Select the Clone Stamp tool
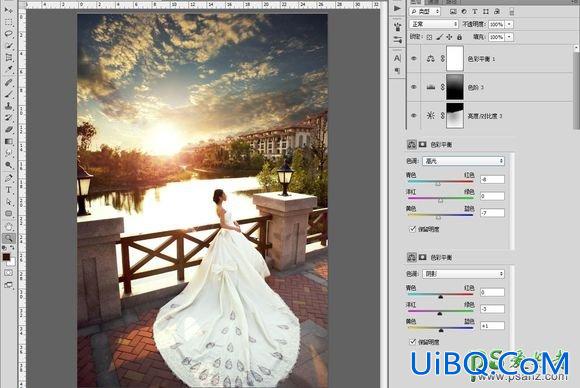 point(8,106)
